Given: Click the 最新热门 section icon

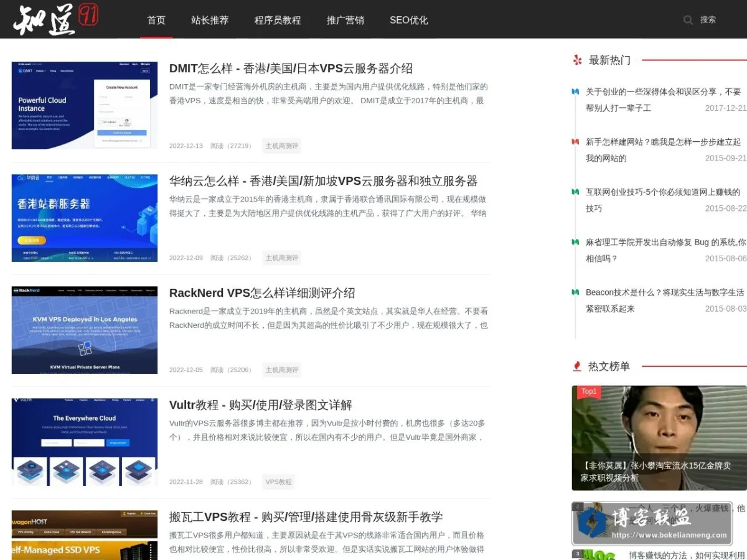Looking at the screenshot, I should click(x=577, y=60).
